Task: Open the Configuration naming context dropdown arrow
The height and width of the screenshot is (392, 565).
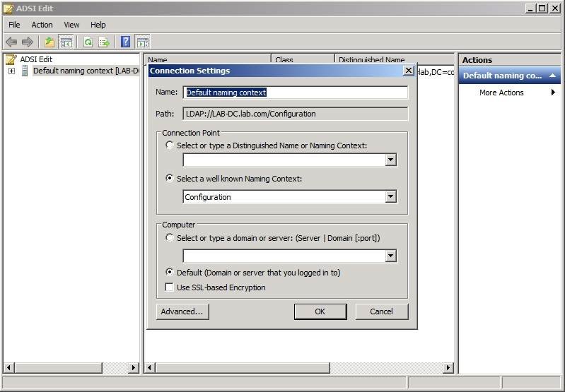Action: pyautogui.click(x=391, y=196)
